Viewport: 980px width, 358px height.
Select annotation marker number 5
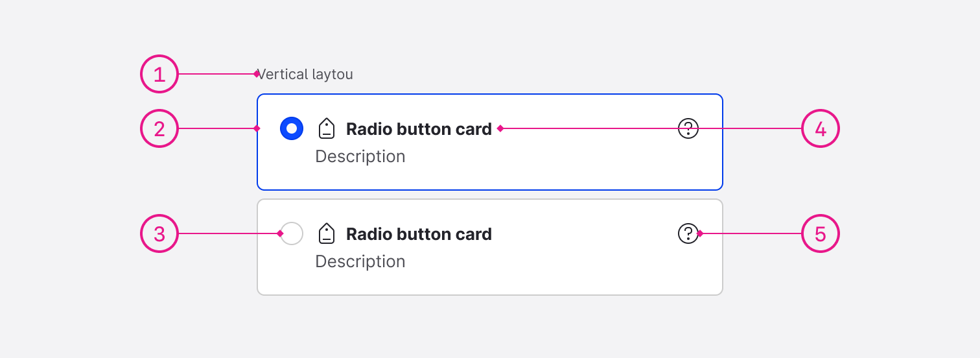pos(821,233)
